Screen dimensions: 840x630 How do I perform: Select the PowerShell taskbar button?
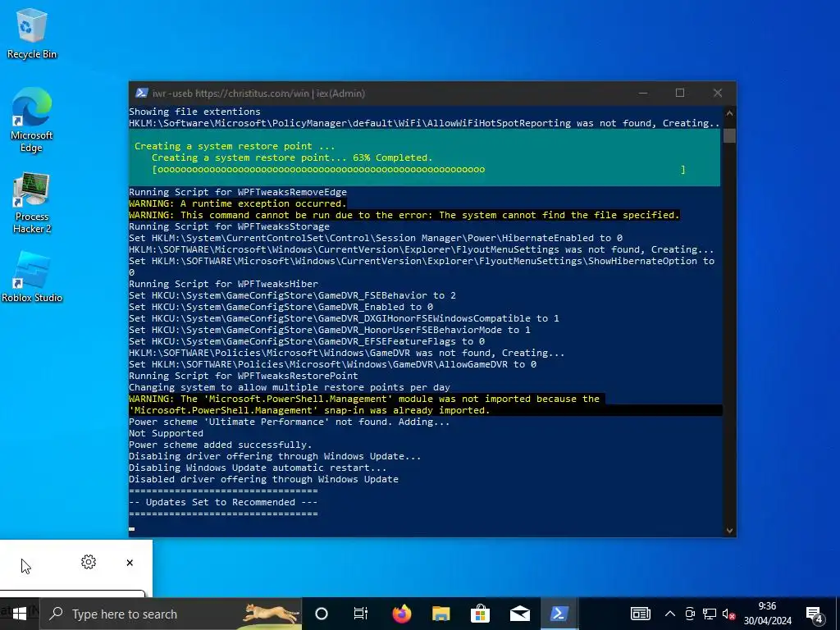coord(559,614)
